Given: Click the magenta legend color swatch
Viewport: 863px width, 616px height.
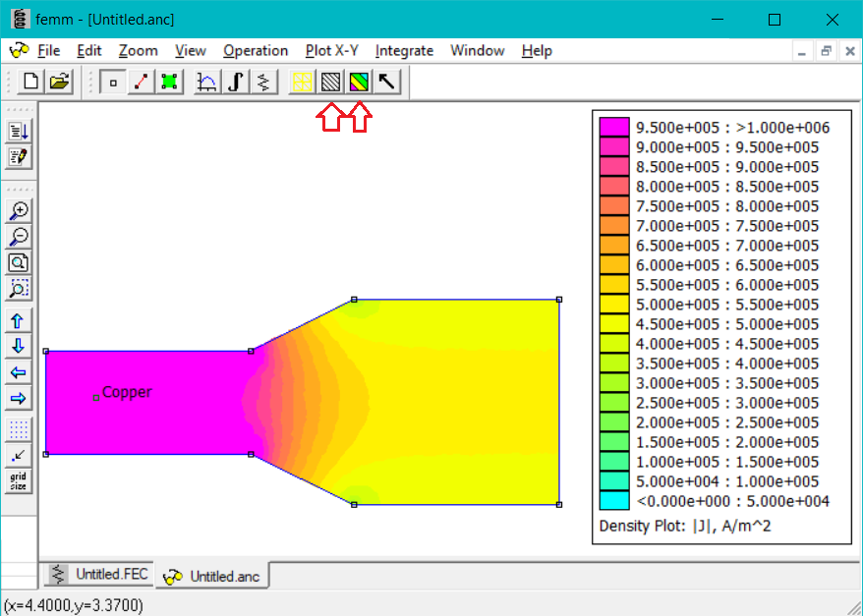Looking at the screenshot, I should coord(614,128).
